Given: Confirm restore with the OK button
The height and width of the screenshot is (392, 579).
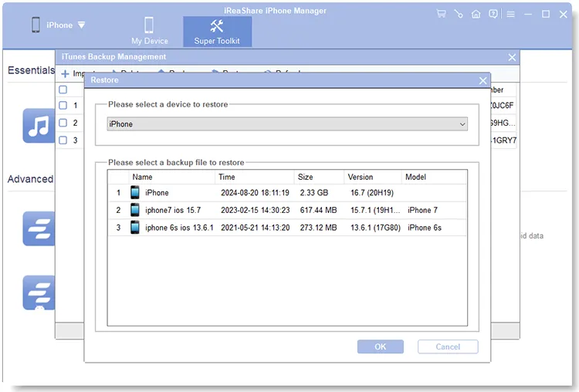Looking at the screenshot, I should [381, 346].
